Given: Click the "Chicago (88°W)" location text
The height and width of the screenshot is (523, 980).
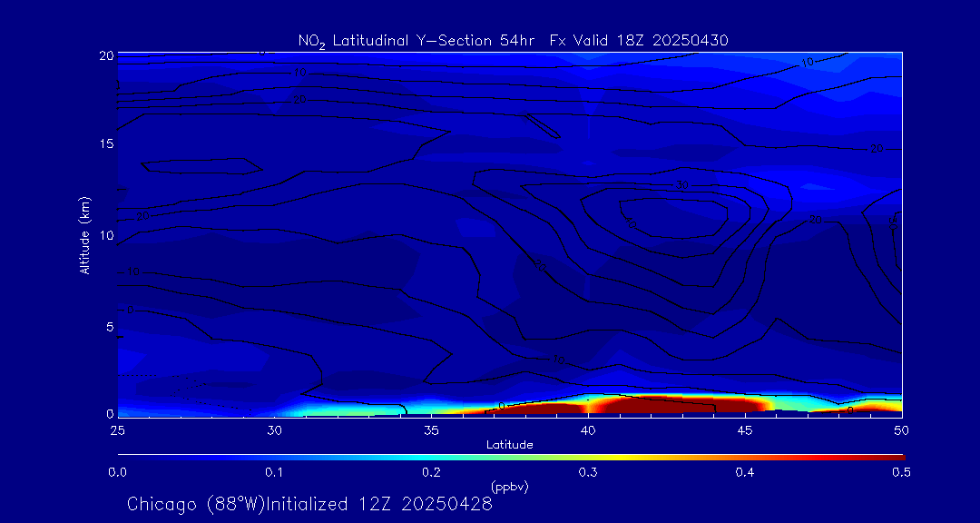Looking at the screenshot, I should coord(196,504).
